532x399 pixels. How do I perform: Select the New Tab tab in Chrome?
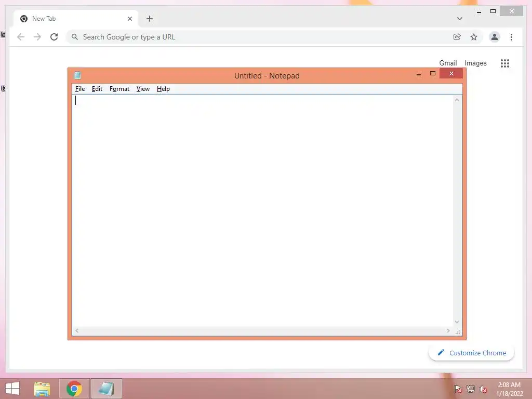[76, 19]
